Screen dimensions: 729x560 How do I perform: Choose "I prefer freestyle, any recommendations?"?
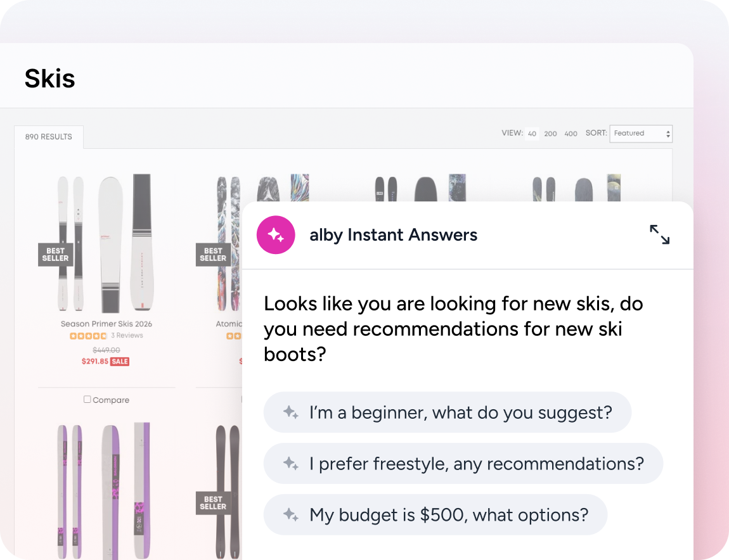[x=463, y=463]
